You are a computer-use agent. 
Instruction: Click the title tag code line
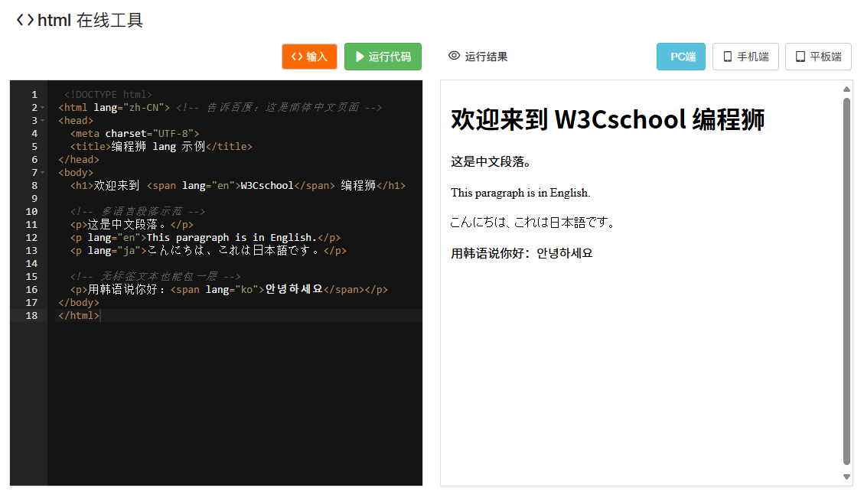pyautogui.click(x=161, y=147)
